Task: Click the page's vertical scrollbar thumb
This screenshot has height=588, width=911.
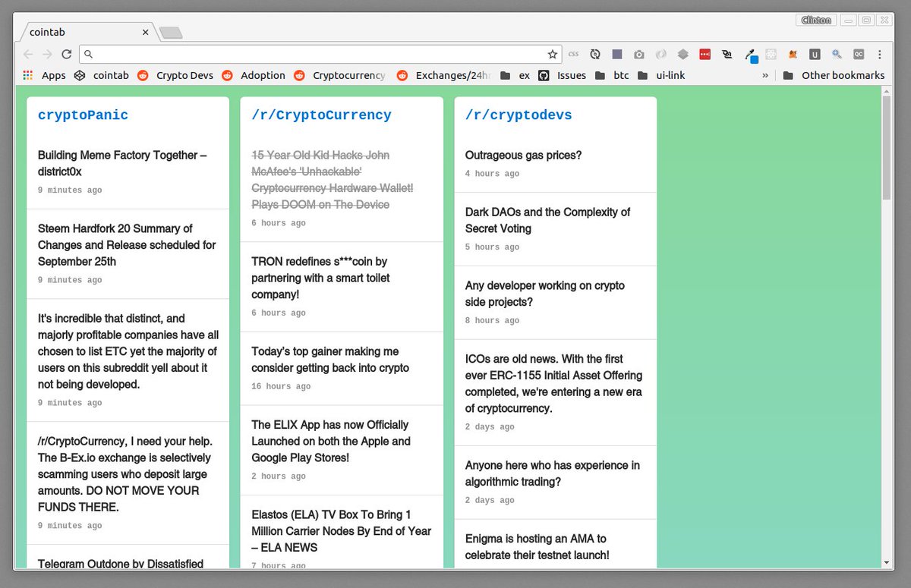Action: 887,148
